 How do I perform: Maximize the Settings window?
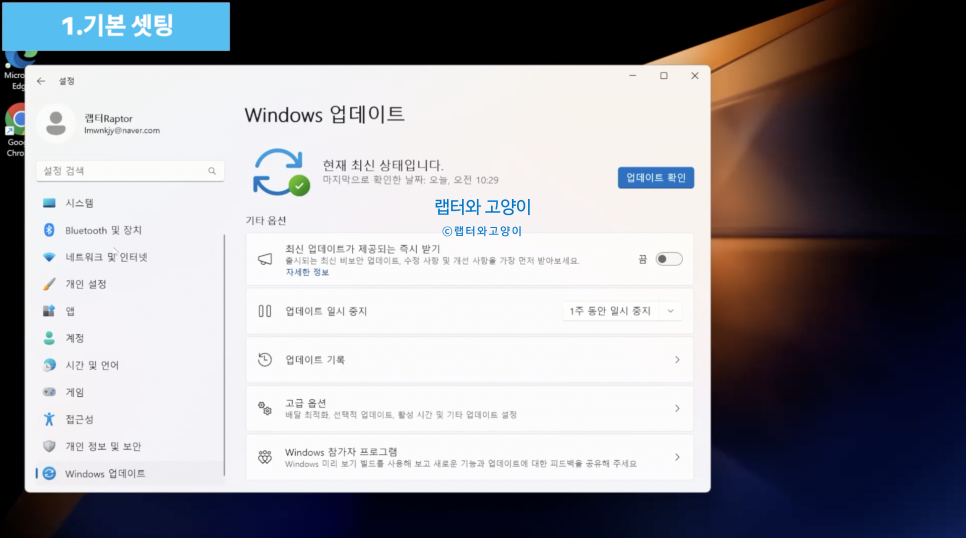(664, 76)
